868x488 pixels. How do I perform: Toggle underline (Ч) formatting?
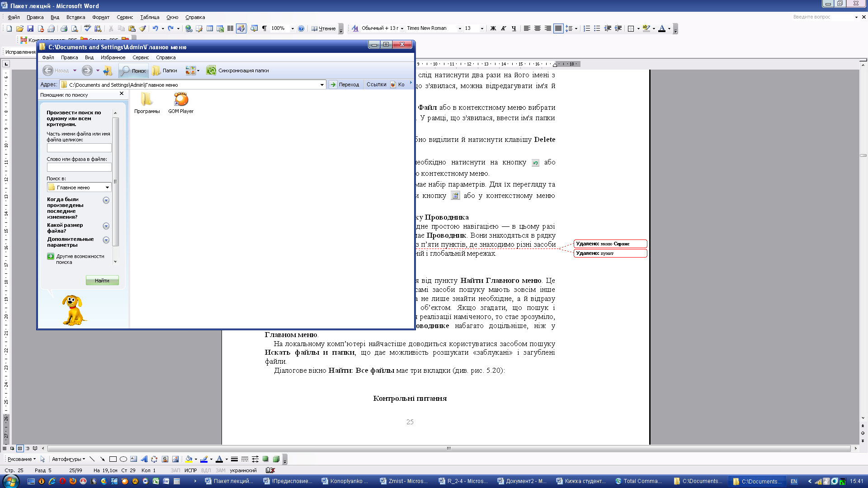[514, 28]
